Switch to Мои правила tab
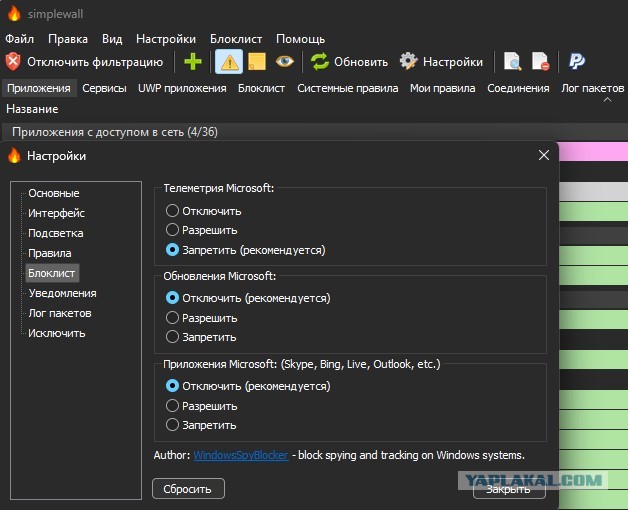 pos(442,88)
